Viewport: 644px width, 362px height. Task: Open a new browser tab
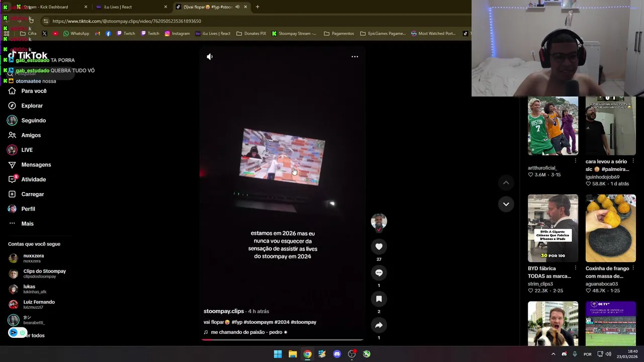pyautogui.click(x=258, y=7)
